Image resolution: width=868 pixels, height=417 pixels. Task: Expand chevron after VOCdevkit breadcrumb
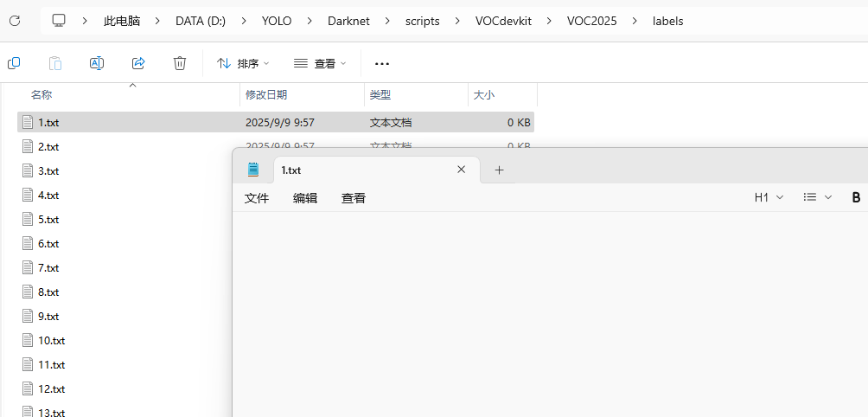549,21
